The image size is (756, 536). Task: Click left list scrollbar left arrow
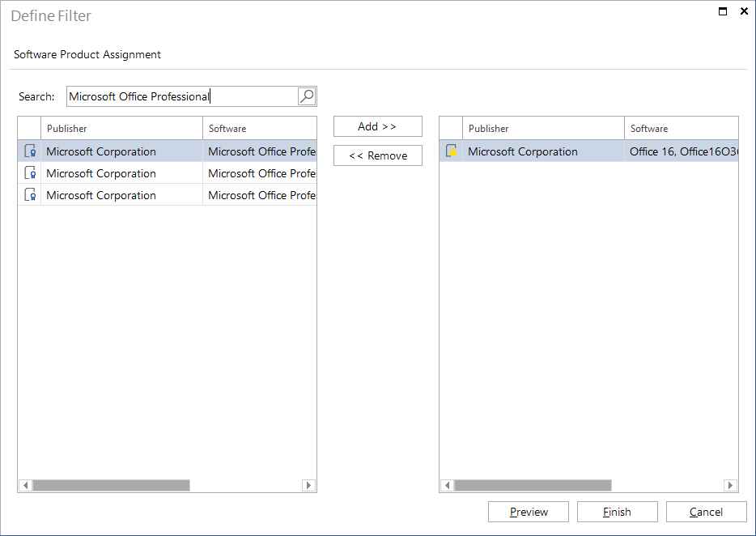tap(26, 485)
